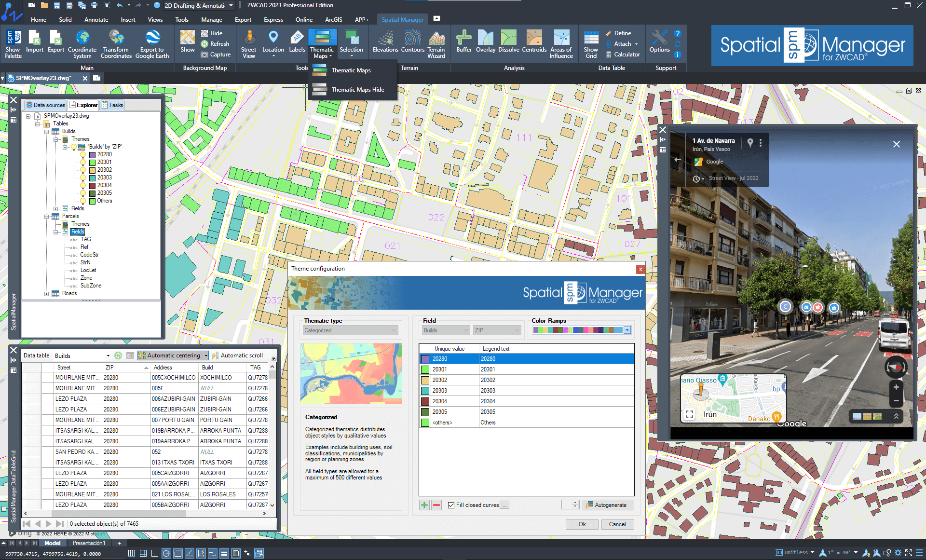Capture the background map
Image resolution: width=926 pixels, height=560 pixels.
216,55
